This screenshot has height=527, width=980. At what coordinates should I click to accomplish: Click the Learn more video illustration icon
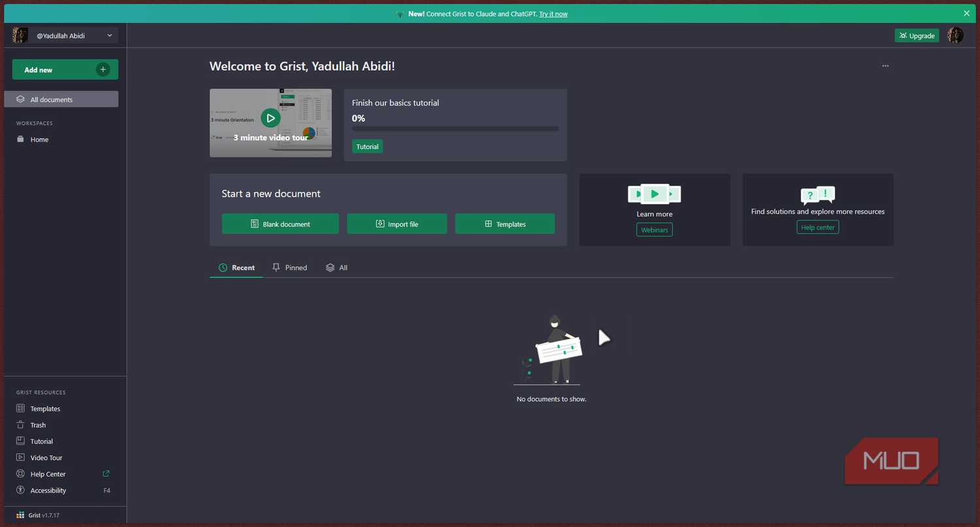tap(655, 194)
